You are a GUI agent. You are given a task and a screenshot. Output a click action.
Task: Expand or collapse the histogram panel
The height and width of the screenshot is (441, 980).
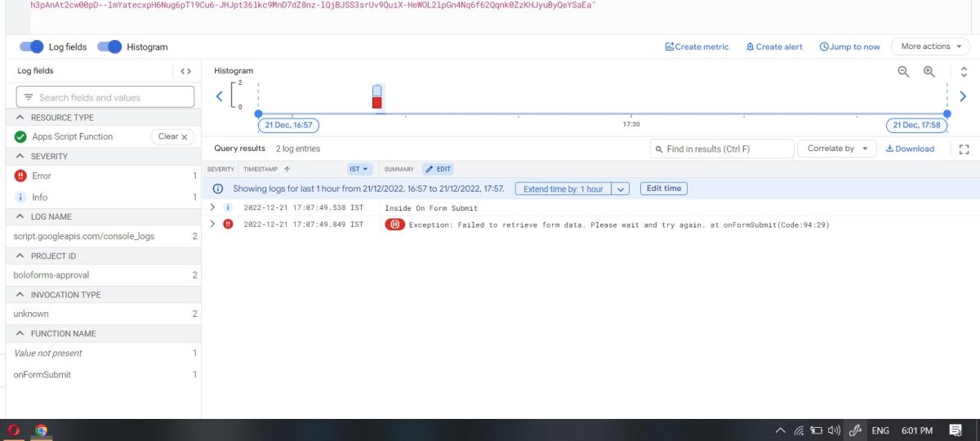[964, 72]
